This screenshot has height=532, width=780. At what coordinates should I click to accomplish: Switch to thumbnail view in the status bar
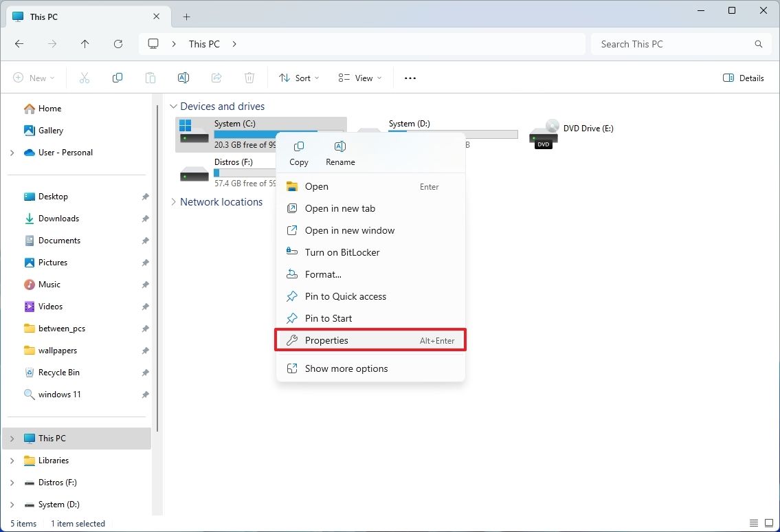[768, 523]
